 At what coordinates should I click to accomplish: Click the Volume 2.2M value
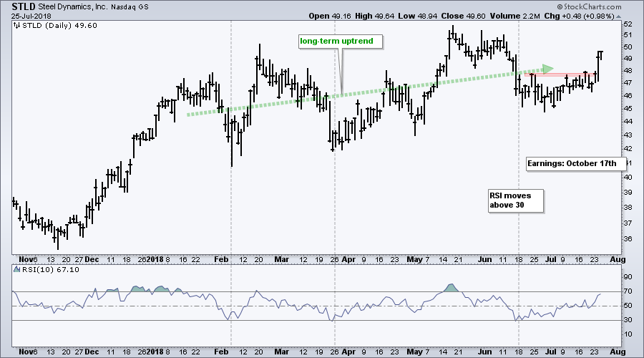pyautogui.click(x=514, y=16)
